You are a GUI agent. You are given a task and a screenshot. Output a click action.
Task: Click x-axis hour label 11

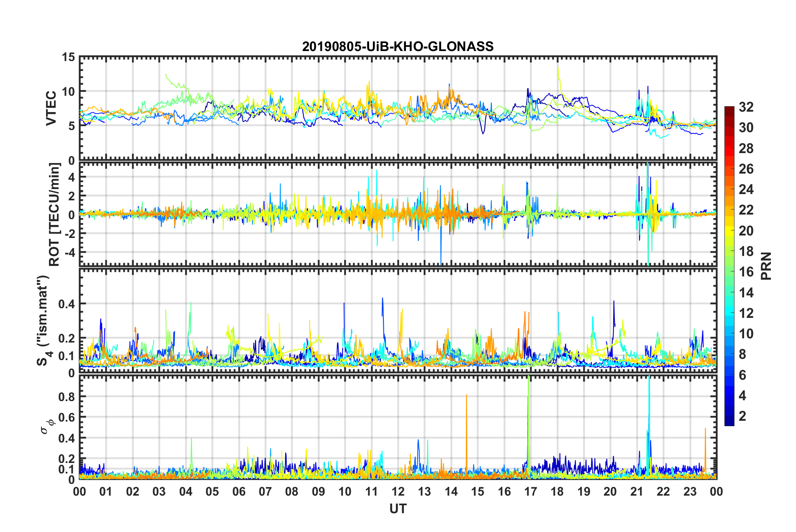(x=372, y=491)
